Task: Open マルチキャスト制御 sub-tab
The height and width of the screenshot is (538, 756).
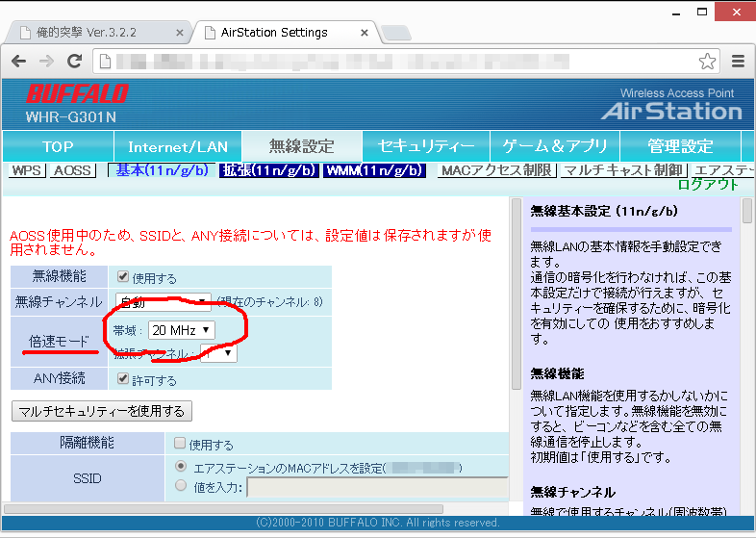Action: (624, 170)
